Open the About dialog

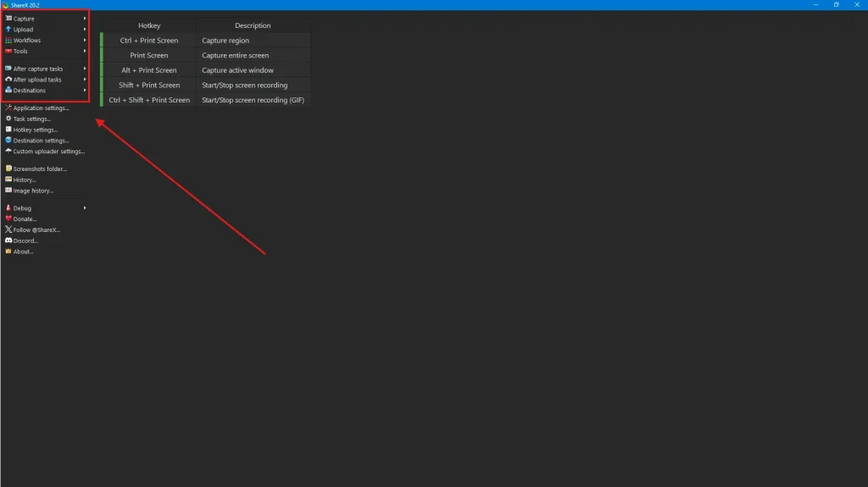click(23, 252)
